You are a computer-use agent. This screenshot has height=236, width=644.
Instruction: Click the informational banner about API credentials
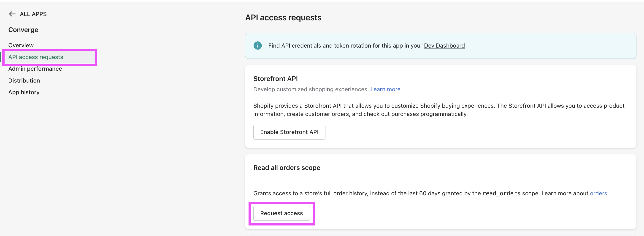[400, 46]
